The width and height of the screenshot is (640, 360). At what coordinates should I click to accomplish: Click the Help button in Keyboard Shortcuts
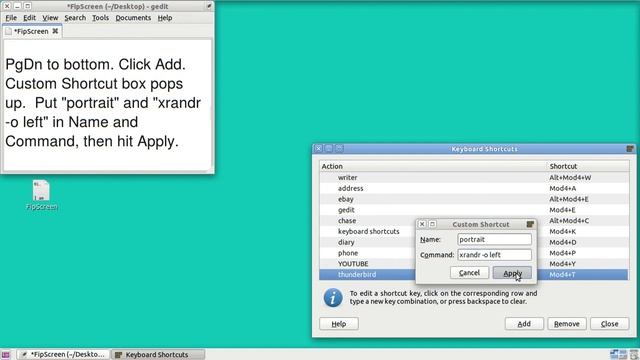[339, 324]
